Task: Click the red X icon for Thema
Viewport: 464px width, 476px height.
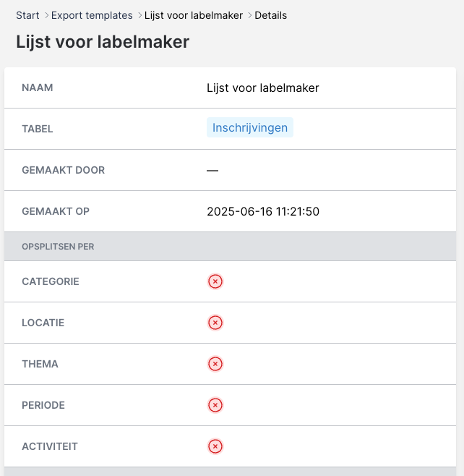Action: 215,364
